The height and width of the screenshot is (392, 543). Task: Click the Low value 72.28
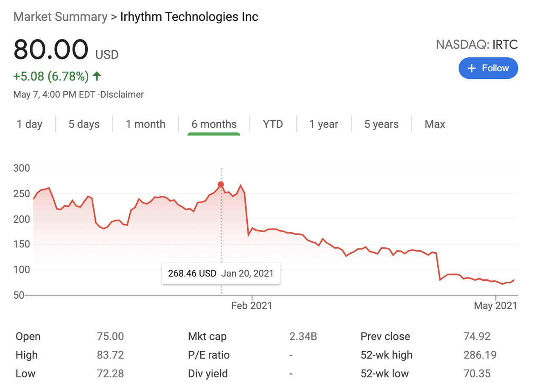point(110,374)
